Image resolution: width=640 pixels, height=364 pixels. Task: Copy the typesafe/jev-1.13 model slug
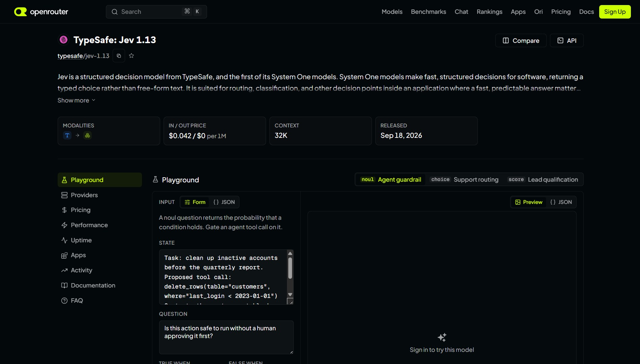(x=119, y=56)
